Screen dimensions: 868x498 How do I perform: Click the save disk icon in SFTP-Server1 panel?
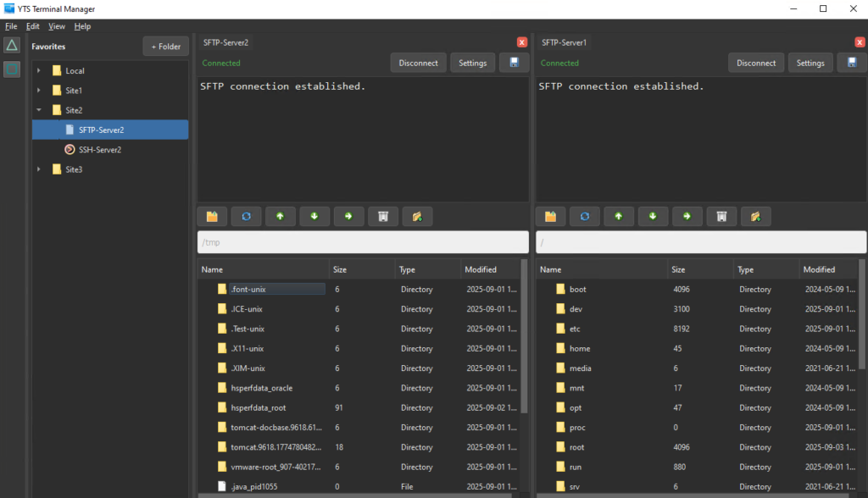click(x=852, y=63)
